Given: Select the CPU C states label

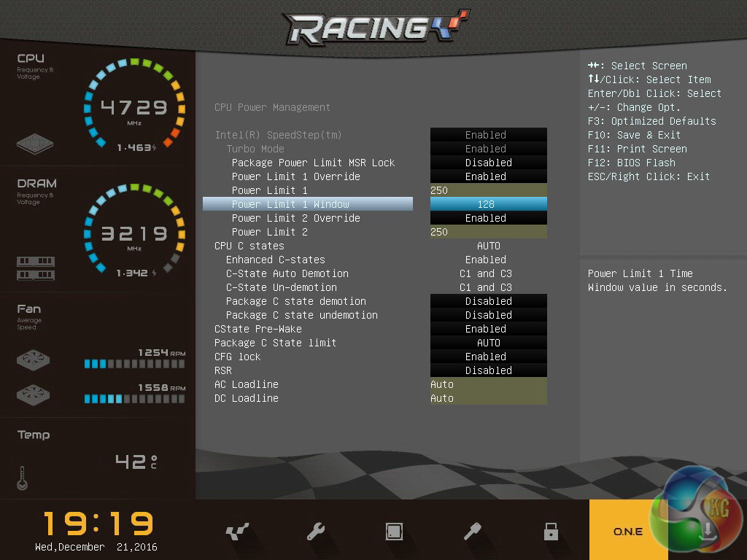Looking at the screenshot, I should 249,246.
